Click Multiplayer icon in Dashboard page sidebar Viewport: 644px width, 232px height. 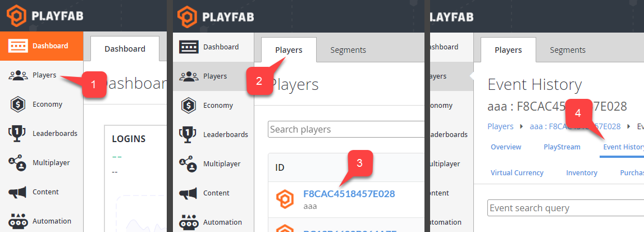click(x=17, y=162)
